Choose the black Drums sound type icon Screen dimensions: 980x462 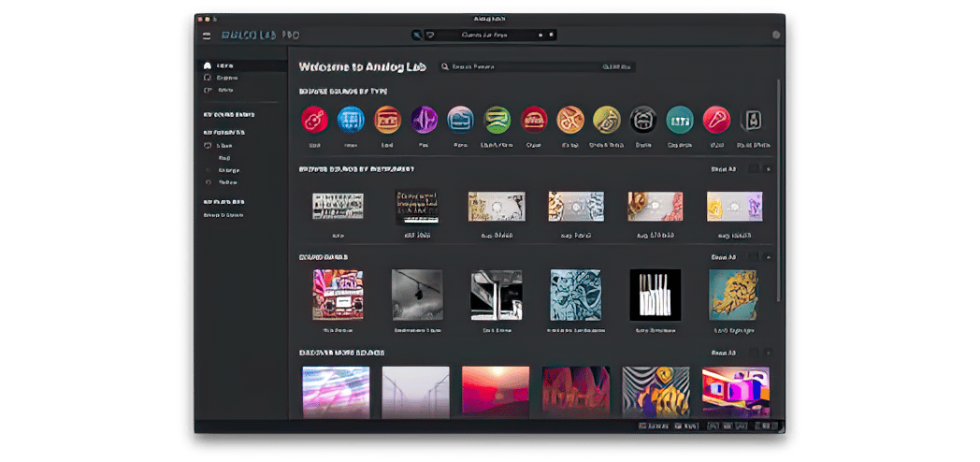[x=643, y=120]
